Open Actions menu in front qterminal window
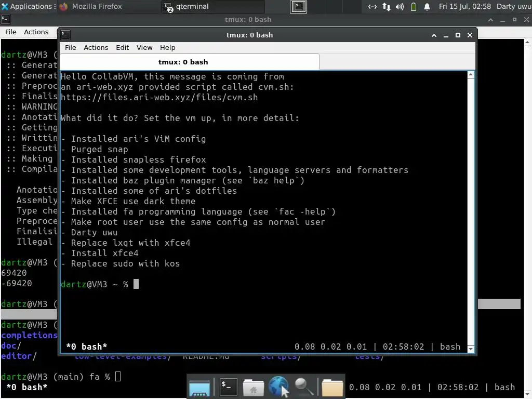Screen dimensions: 532x399 pyautogui.click(x=96, y=47)
